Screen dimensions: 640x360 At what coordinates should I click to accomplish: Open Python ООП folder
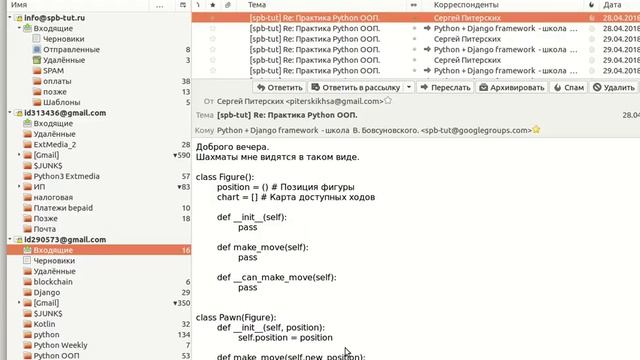pos(56,356)
